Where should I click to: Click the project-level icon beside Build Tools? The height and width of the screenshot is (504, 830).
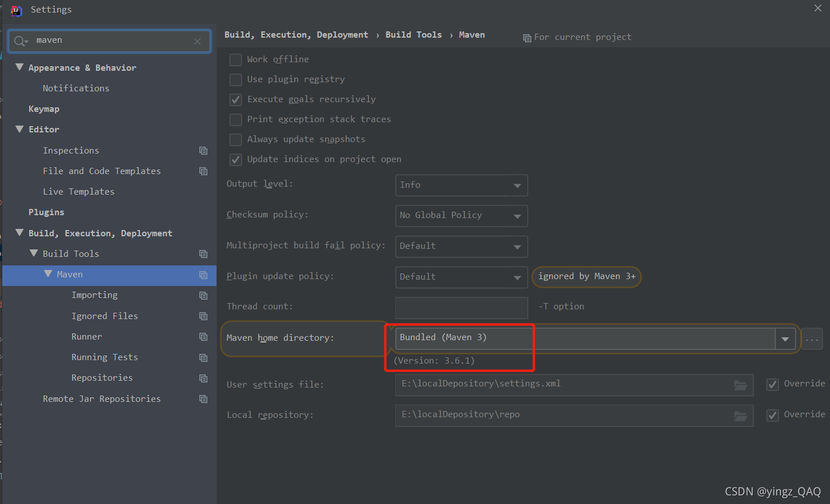click(x=203, y=254)
